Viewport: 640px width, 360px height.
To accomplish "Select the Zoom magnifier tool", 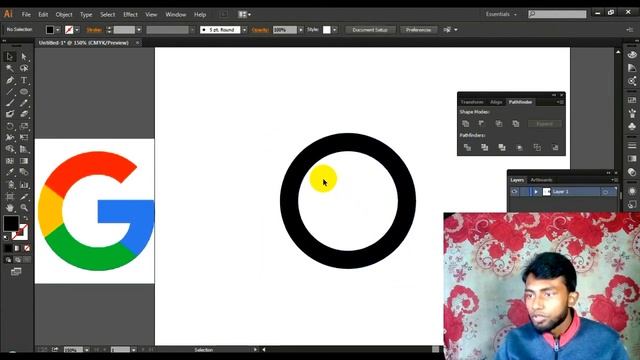I will 24,208.
